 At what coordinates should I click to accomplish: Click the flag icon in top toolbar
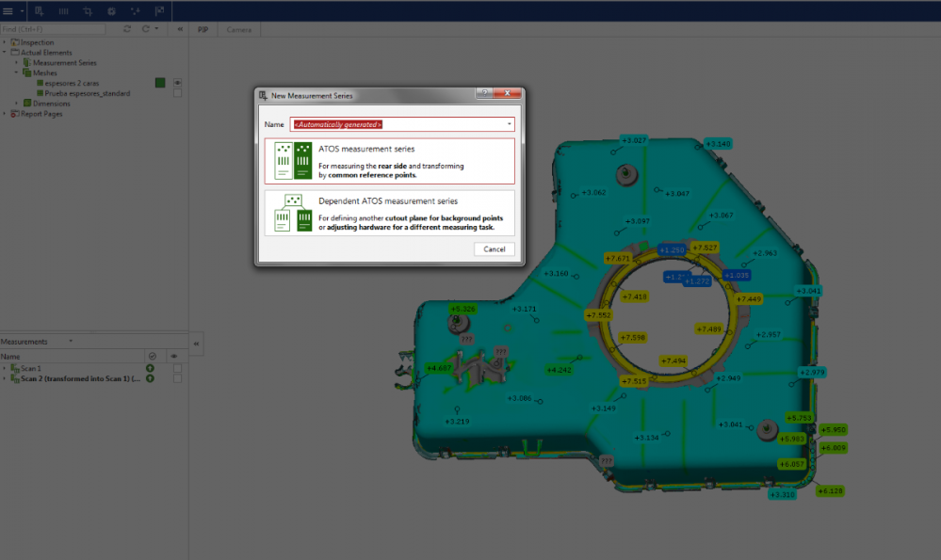(158, 11)
